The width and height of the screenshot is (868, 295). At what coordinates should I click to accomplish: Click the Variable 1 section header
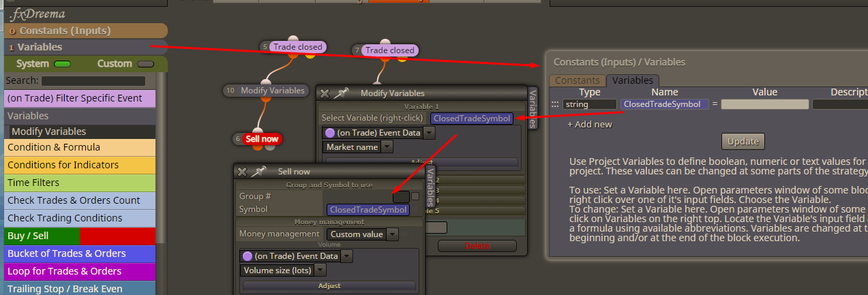pos(421,106)
